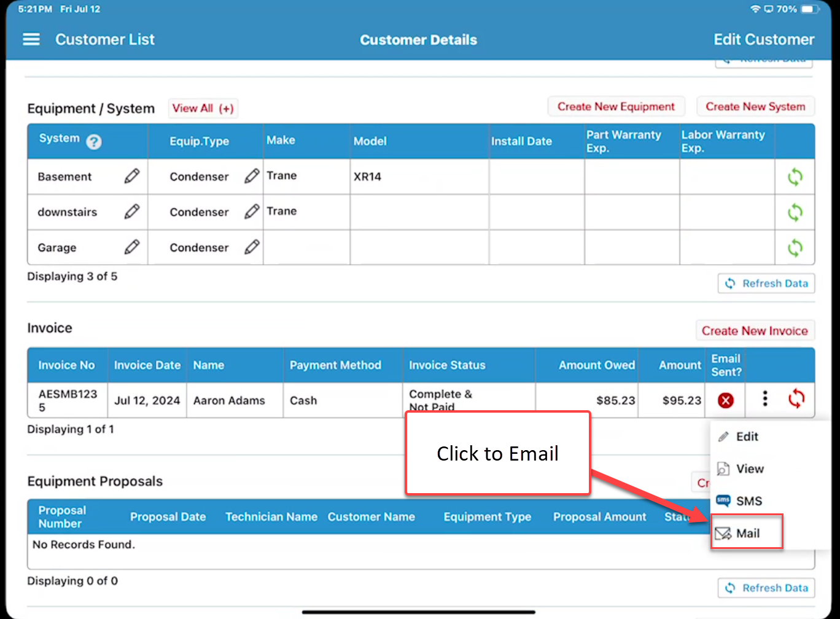Click the Equipment Type column header
This screenshot has width=840, height=619.
coord(488,517)
